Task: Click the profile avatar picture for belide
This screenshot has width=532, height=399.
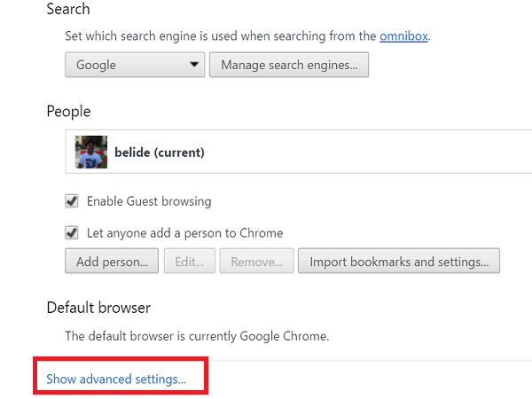Action: point(90,152)
